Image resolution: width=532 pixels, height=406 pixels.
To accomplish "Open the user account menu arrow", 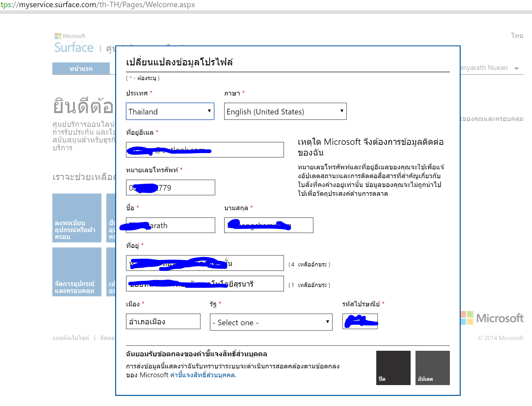I will pyautogui.click(x=517, y=68).
